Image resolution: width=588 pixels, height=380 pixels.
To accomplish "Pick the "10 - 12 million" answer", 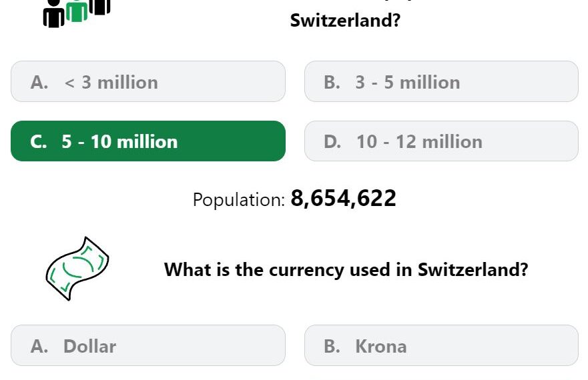I will [441, 141].
